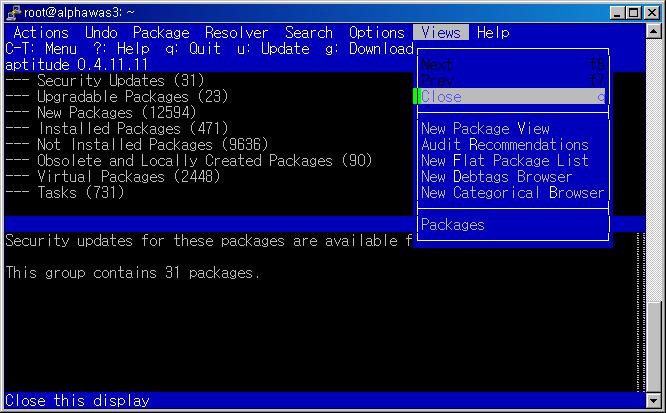Open the Package menu
This screenshot has width=666, height=413.
tap(161, 33)
